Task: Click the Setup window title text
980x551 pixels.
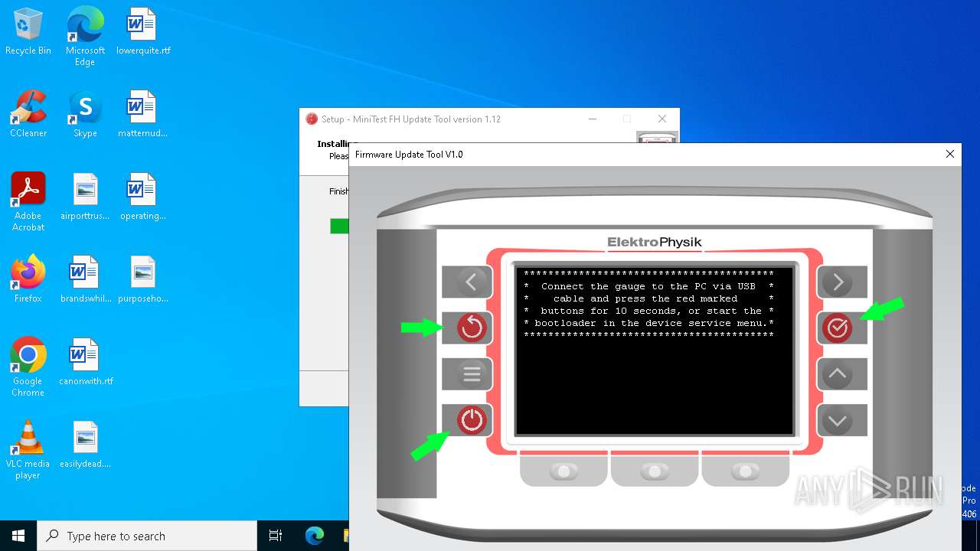Action: pos(411,119)
